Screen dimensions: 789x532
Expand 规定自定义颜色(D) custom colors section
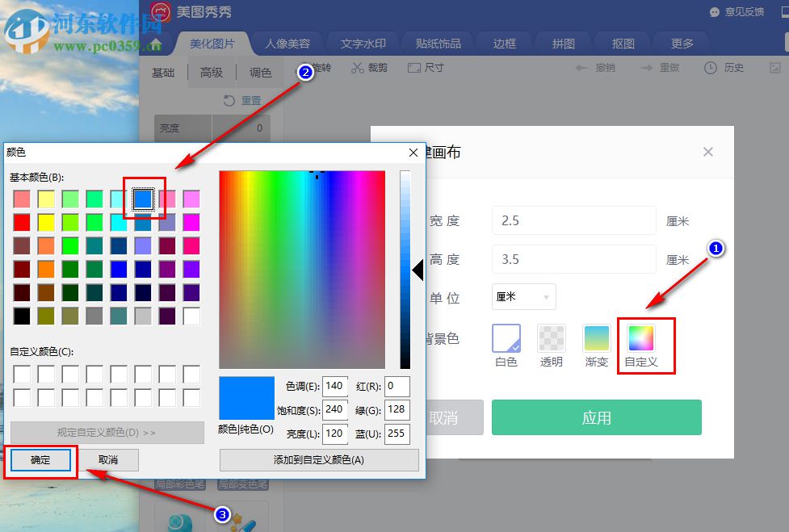pos(107,433)
